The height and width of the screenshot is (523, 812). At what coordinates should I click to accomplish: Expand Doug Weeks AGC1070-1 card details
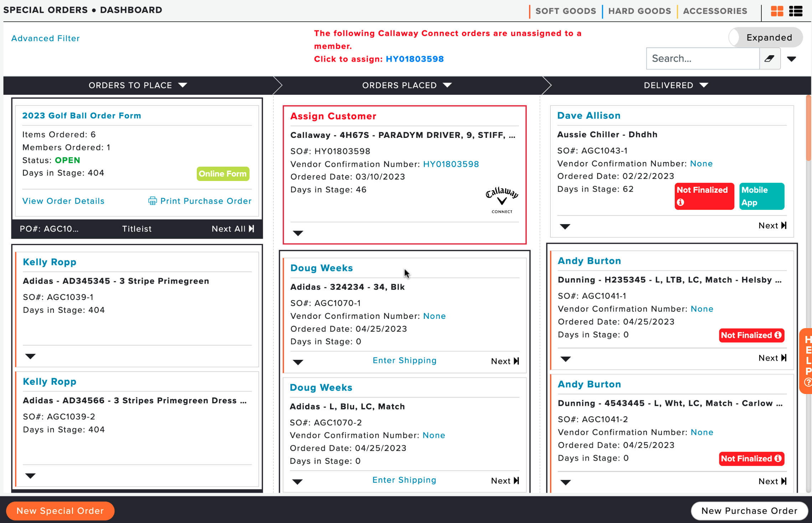[x=298, y=362]
